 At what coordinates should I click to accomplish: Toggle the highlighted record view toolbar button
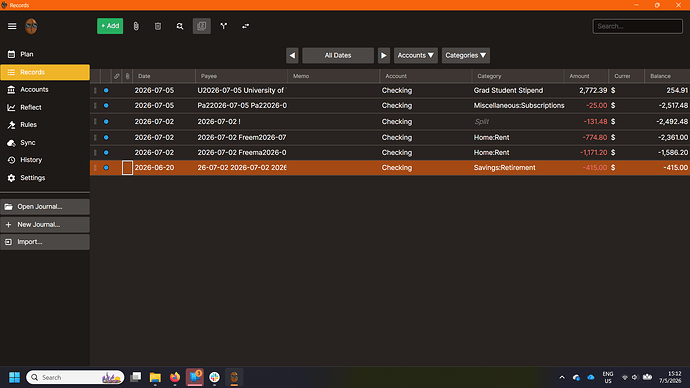202,26
